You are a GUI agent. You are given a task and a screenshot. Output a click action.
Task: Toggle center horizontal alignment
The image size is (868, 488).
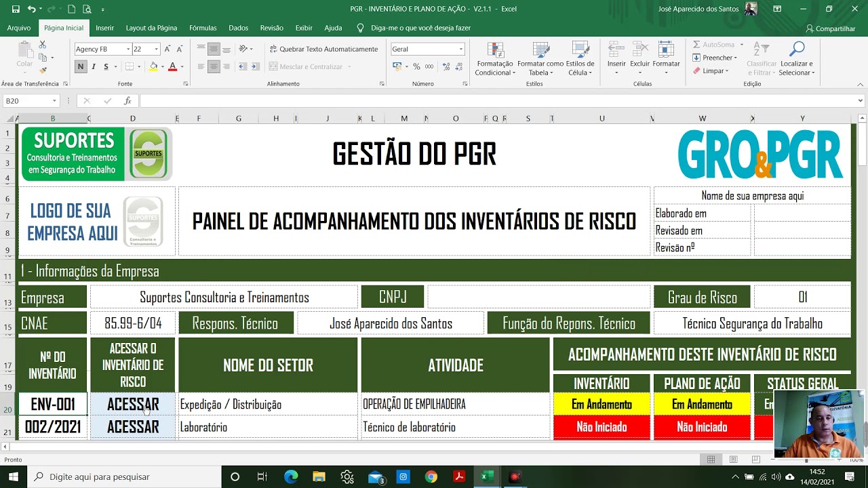(214, 66)
